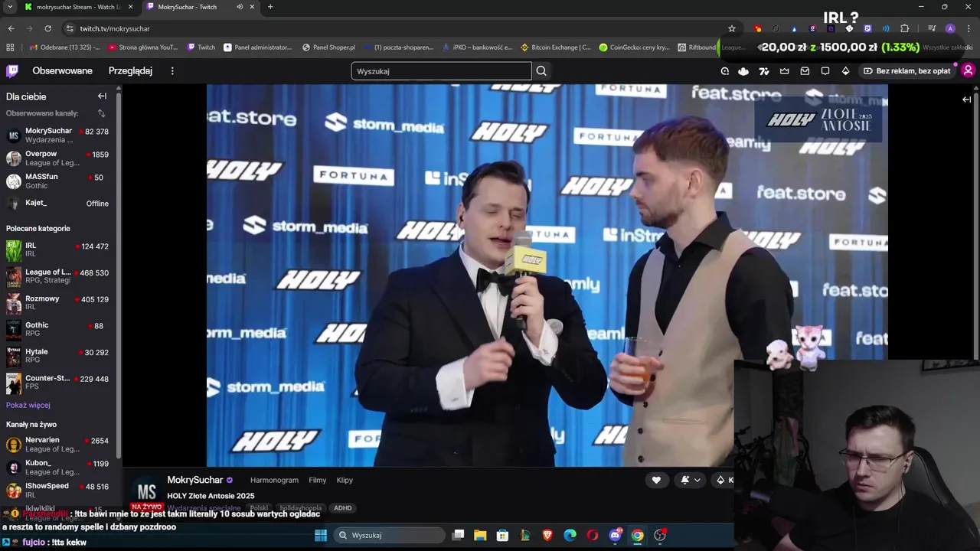The image size is (980, 551).
Task: Open the ADHD tag
Action: [x=342, y=508]
